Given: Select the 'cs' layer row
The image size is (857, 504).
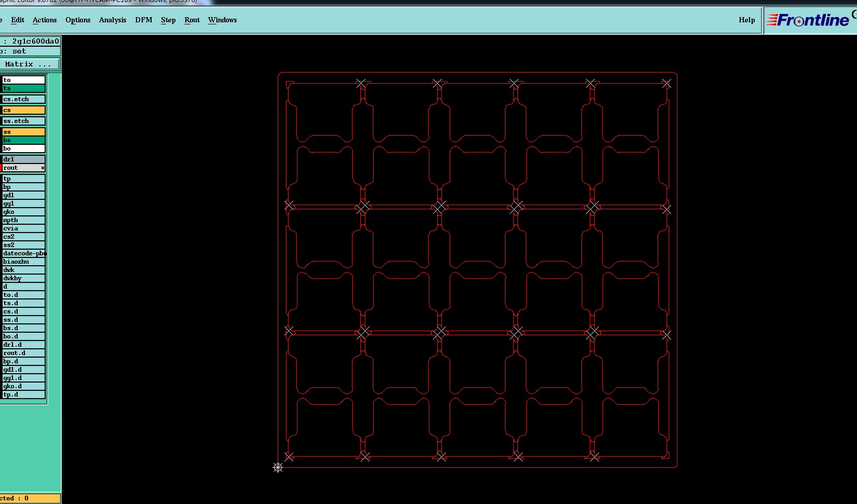Looking at the screenshot, I should 23,110.
